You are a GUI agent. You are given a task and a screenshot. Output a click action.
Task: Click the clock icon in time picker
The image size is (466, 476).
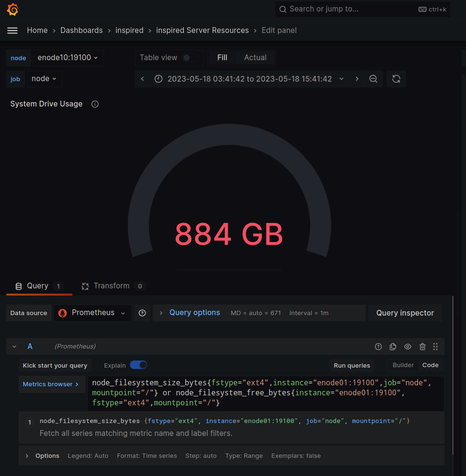(x=159, y=79)
